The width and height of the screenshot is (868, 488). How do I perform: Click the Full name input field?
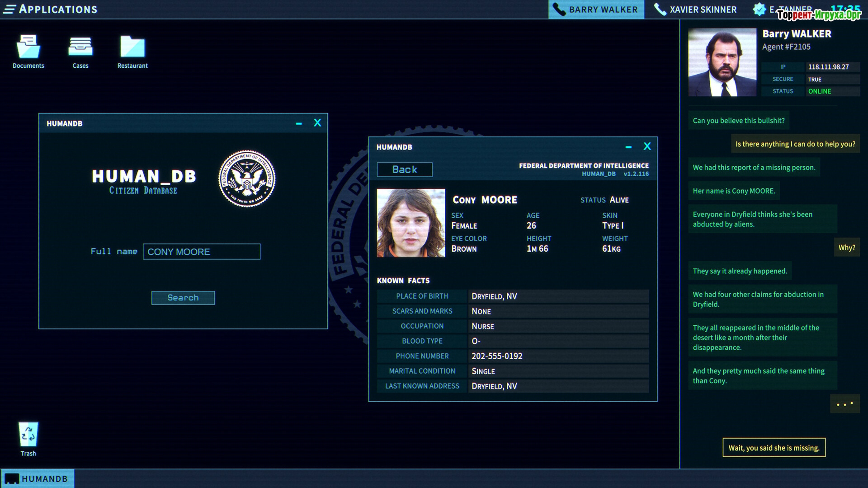click(202, 252)
